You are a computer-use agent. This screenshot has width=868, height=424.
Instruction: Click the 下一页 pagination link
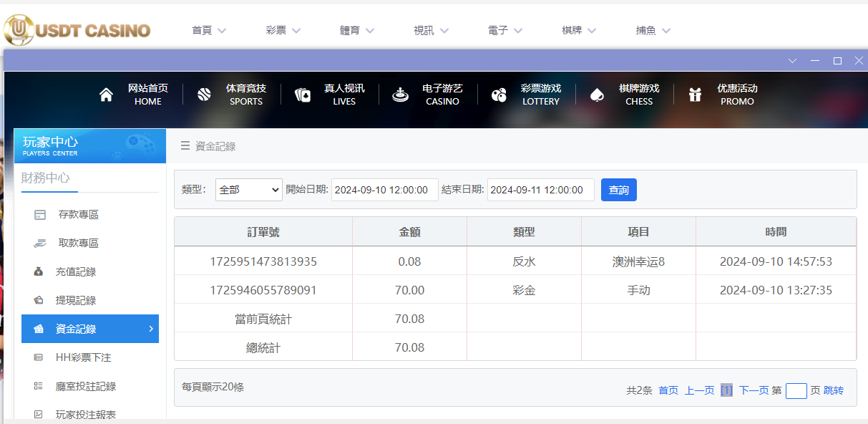pos(753,390)
